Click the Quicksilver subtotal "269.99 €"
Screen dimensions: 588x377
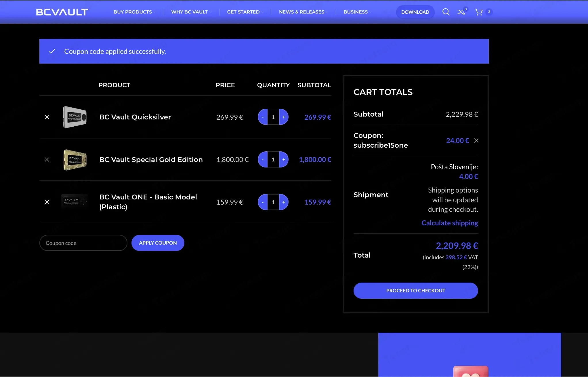click(318, 117)
